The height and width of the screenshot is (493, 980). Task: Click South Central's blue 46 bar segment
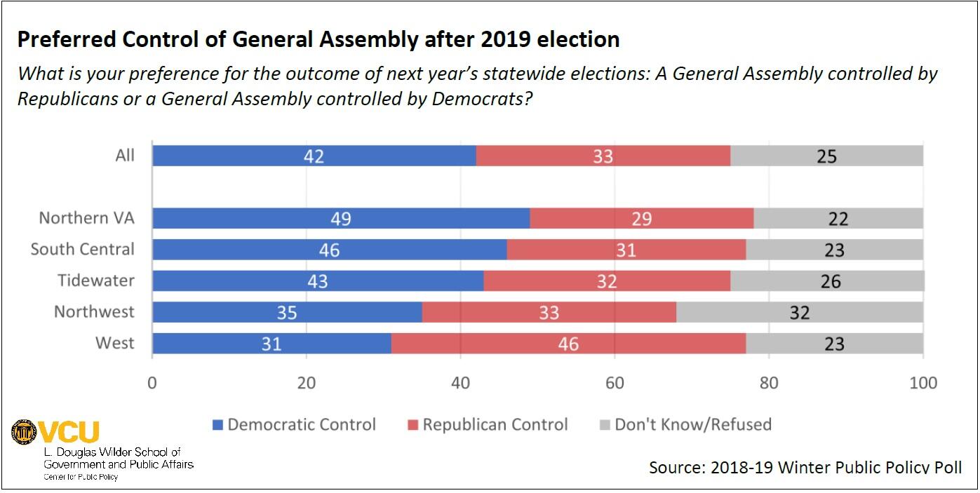(329, 250)
